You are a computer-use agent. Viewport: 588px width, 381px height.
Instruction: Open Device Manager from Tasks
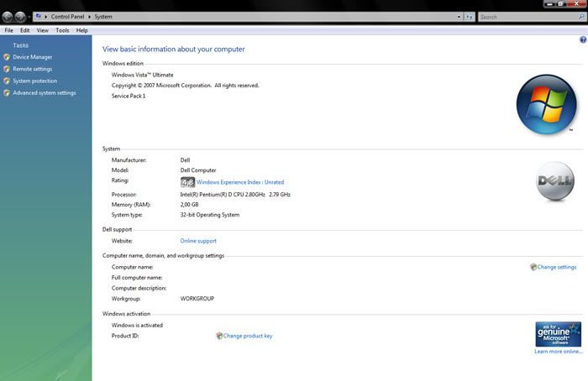(33, 57)
